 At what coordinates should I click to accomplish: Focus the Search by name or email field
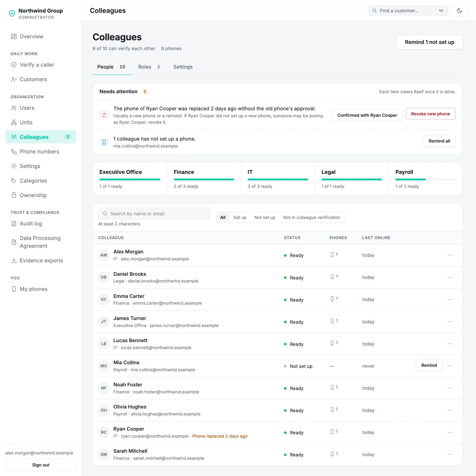click(x=154, y=214)
